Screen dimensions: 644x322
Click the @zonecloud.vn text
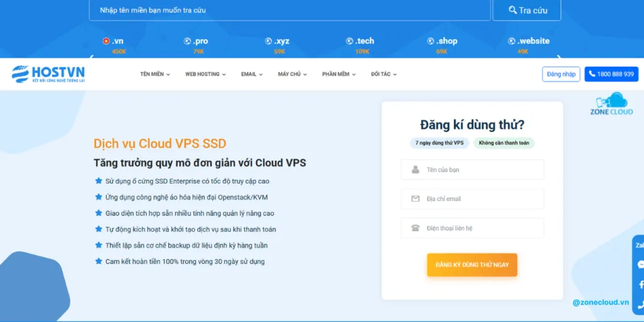(601, 302)
